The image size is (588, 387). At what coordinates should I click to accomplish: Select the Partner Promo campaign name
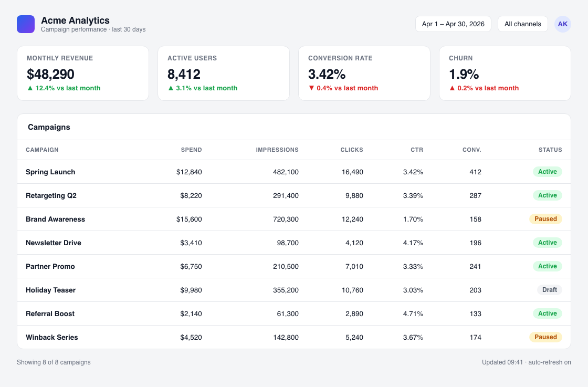point(50,266)
